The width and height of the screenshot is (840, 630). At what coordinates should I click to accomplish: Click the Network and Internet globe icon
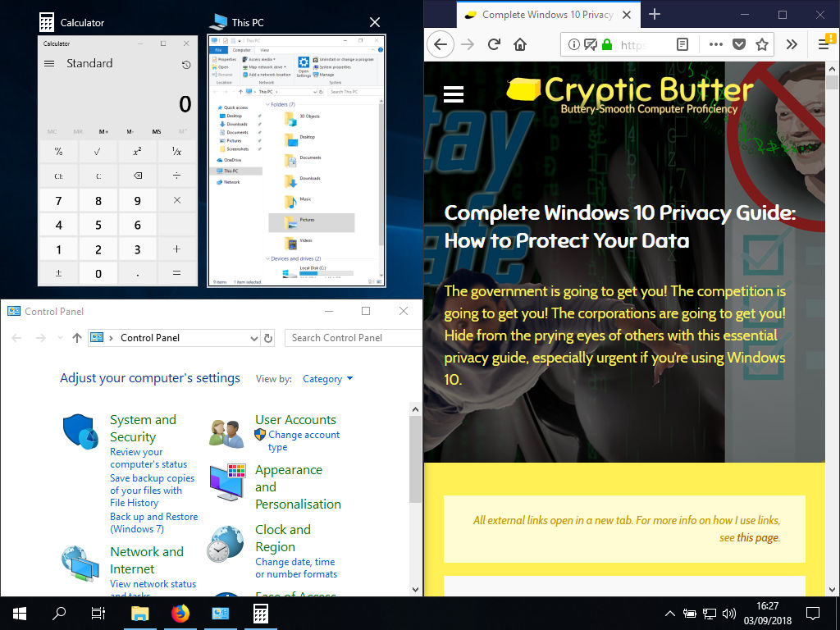[80, 564]
